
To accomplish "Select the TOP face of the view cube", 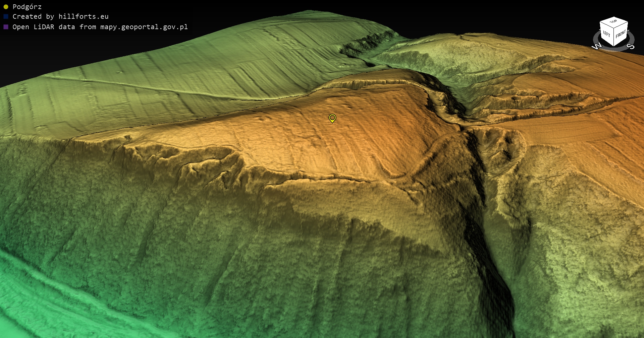I will 613,21.
